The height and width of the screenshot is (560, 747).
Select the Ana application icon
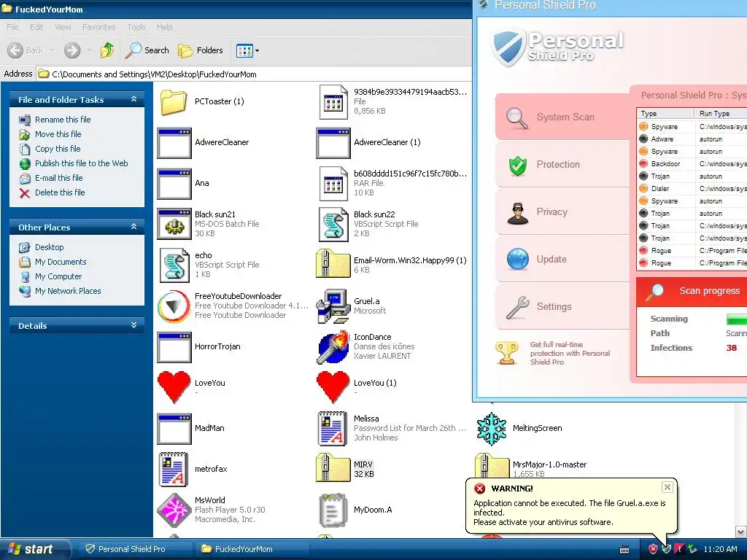(174, 184)
